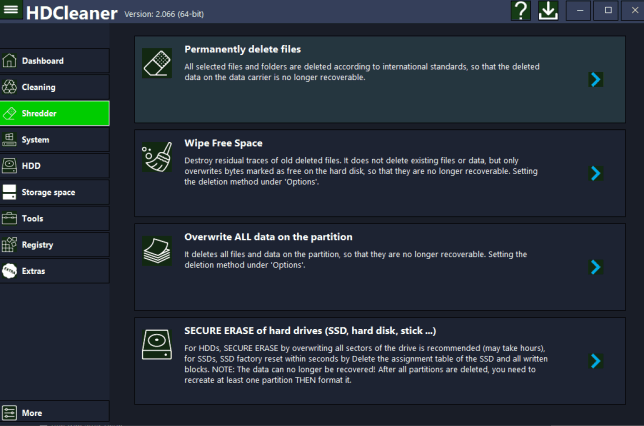The width and height of the screenshot is (644, 426).
Task: Click the download update icon
Action: (x=549, y=11)
